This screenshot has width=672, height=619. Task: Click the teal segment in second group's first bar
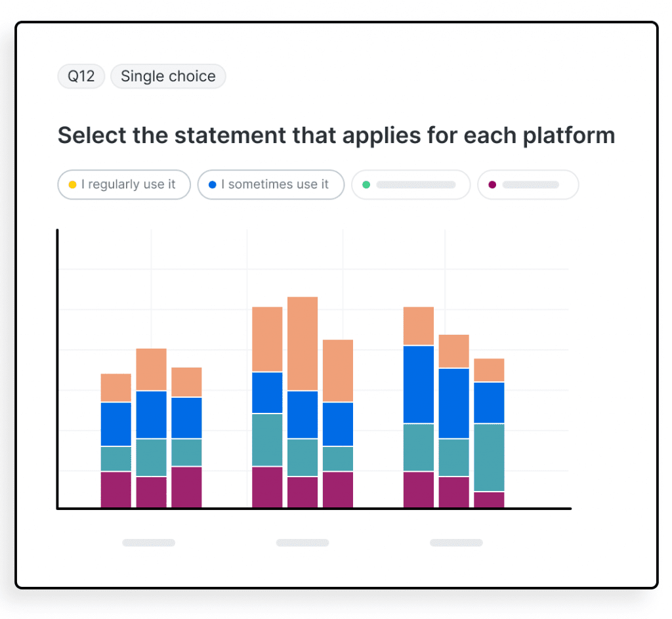click(267, 440)
